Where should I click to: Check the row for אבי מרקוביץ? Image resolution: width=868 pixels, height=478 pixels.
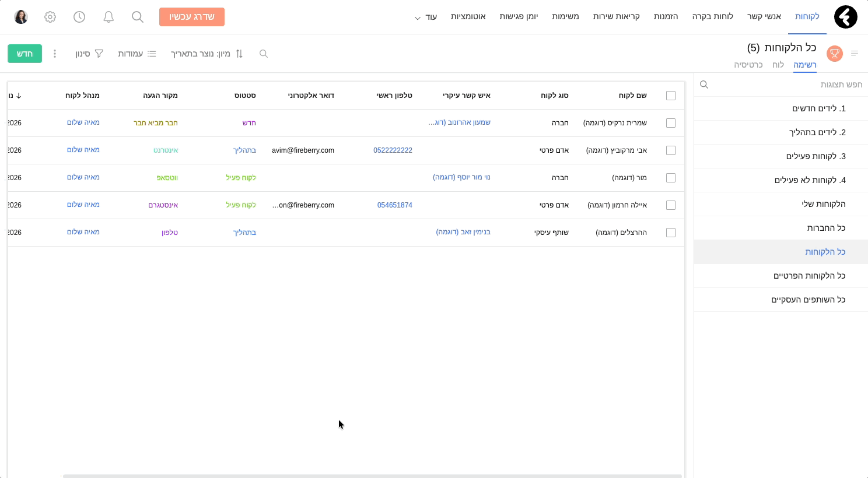(x=671, y=150)
